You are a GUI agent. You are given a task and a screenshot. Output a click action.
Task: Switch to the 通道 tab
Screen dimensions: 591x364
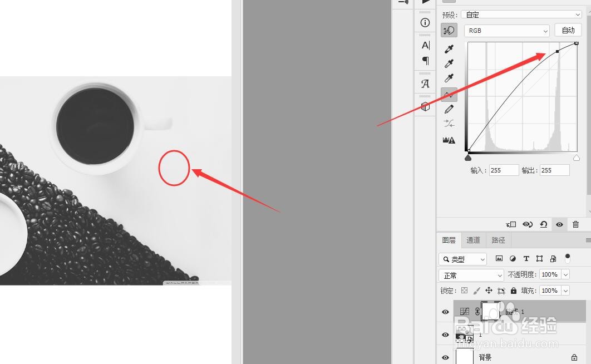coord(473,240)
